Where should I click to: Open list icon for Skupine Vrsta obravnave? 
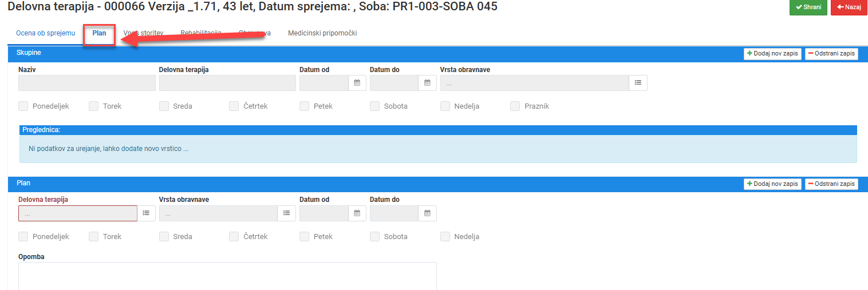[638, 83]
